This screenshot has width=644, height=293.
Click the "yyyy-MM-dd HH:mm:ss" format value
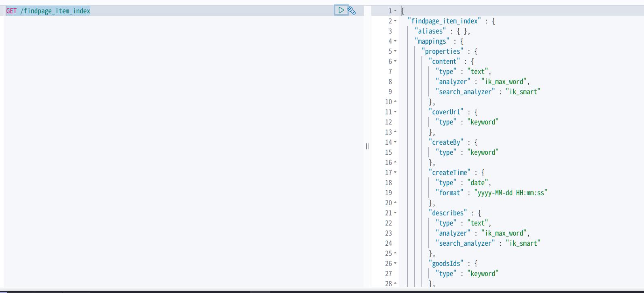(x=511, y=193)
